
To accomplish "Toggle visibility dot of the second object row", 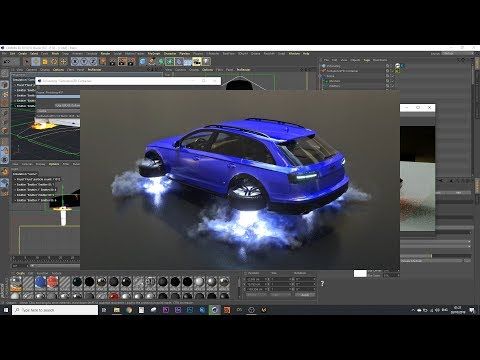I will [388, 71].
